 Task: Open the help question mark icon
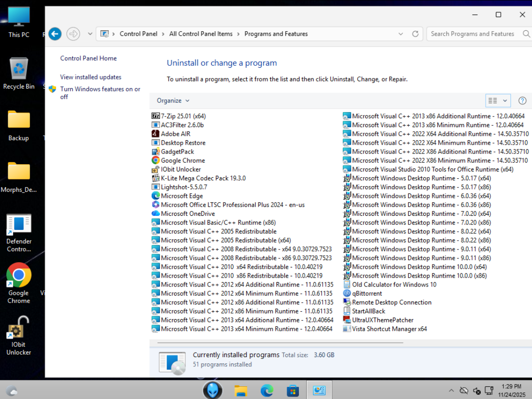click(522, 101)
